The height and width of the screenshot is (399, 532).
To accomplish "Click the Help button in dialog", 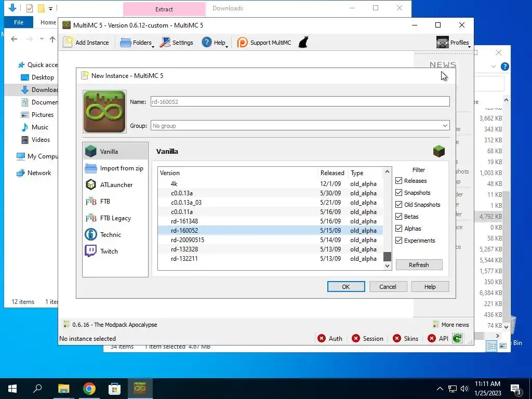I will point(430,287).
